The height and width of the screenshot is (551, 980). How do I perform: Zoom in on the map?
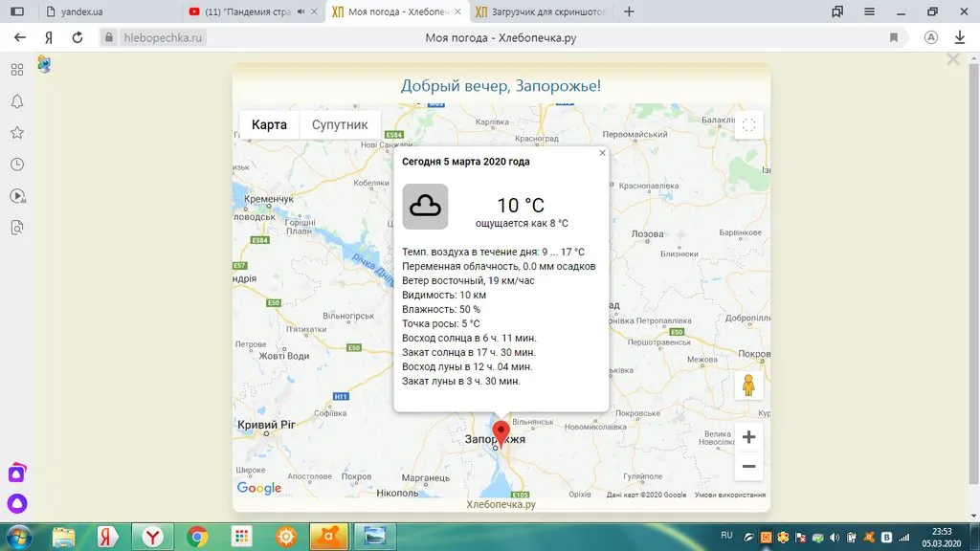pyautogui.click(x=748, y=437)
